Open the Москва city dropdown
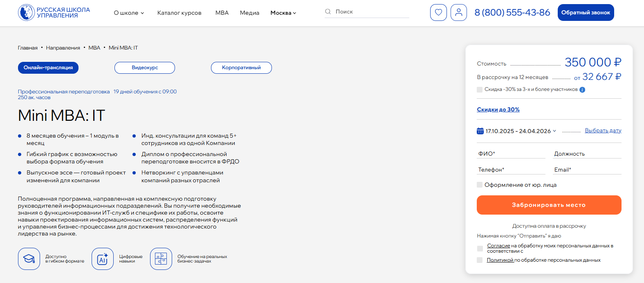The width and height of the screenshot is (644, 283). point(283,13)
